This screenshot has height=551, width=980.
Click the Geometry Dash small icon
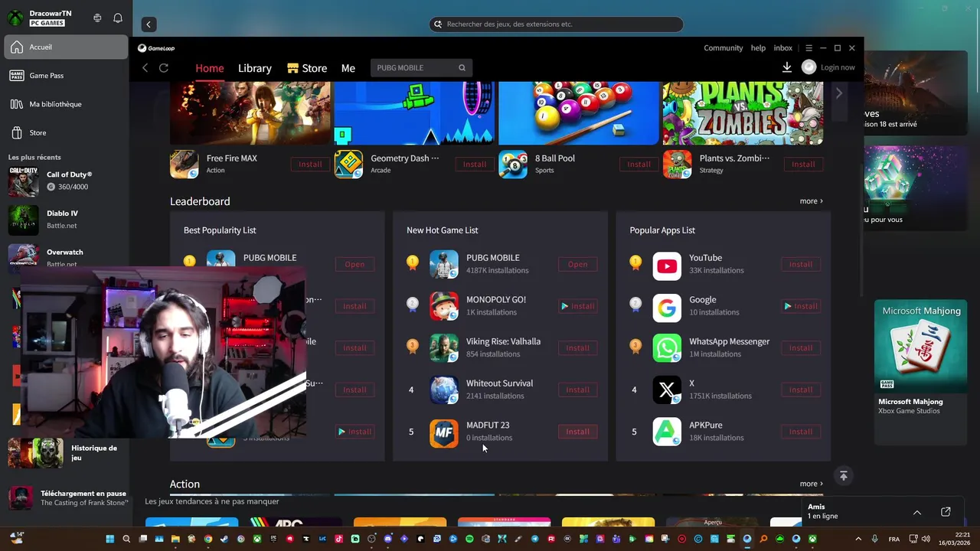click(348, 165)
